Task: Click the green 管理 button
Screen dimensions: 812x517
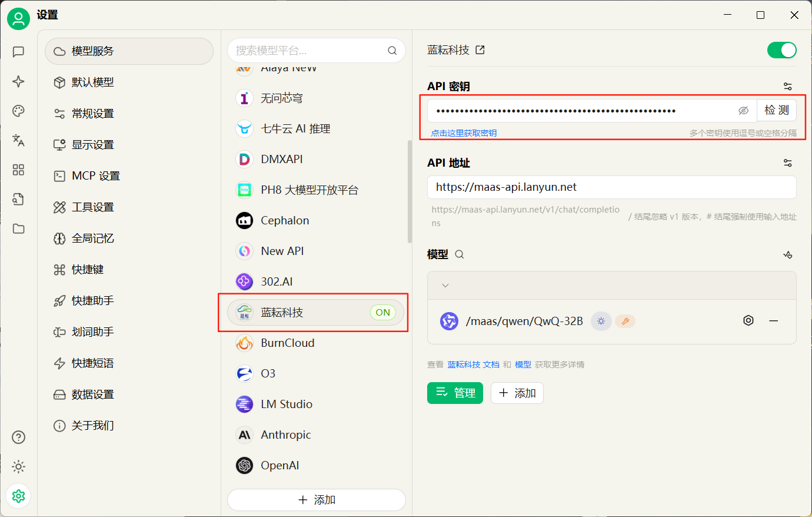Action: coord(455,393)
